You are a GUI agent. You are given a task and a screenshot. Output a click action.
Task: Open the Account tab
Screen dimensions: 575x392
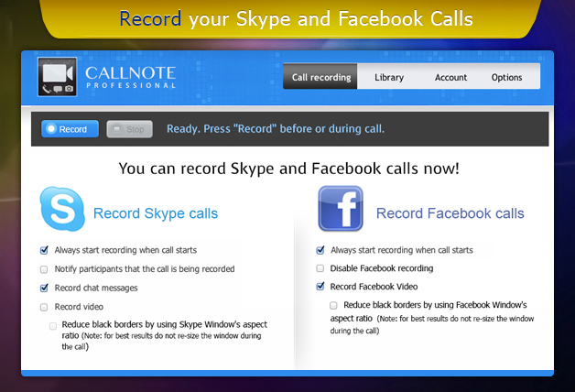pos(450,77)
